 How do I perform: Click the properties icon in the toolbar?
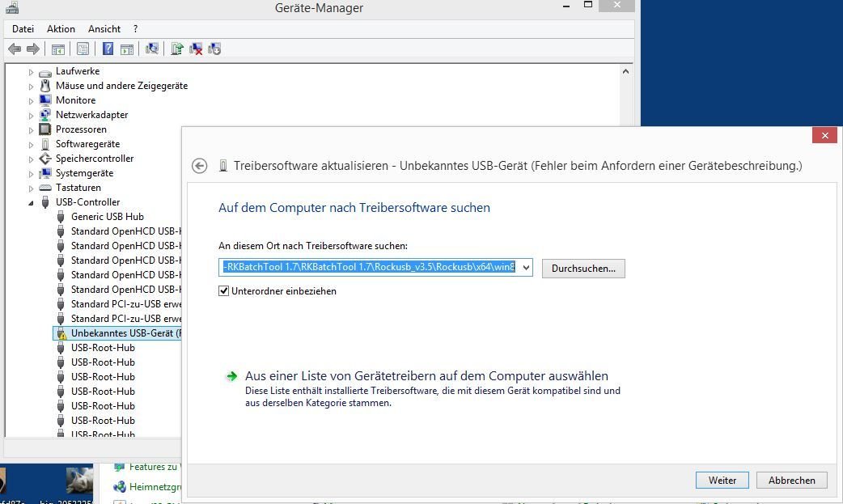click(82, 49)
